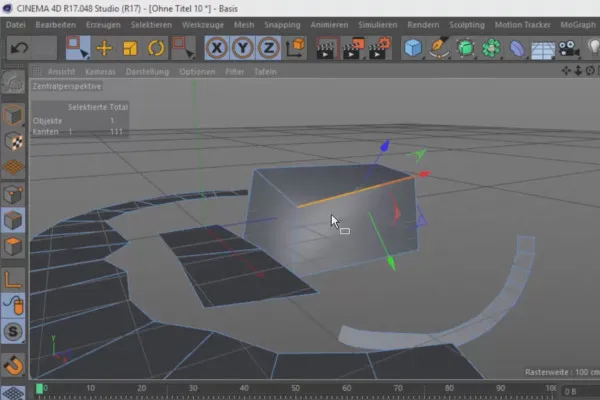Open the Sculpting menu

(x=467, y=25)
